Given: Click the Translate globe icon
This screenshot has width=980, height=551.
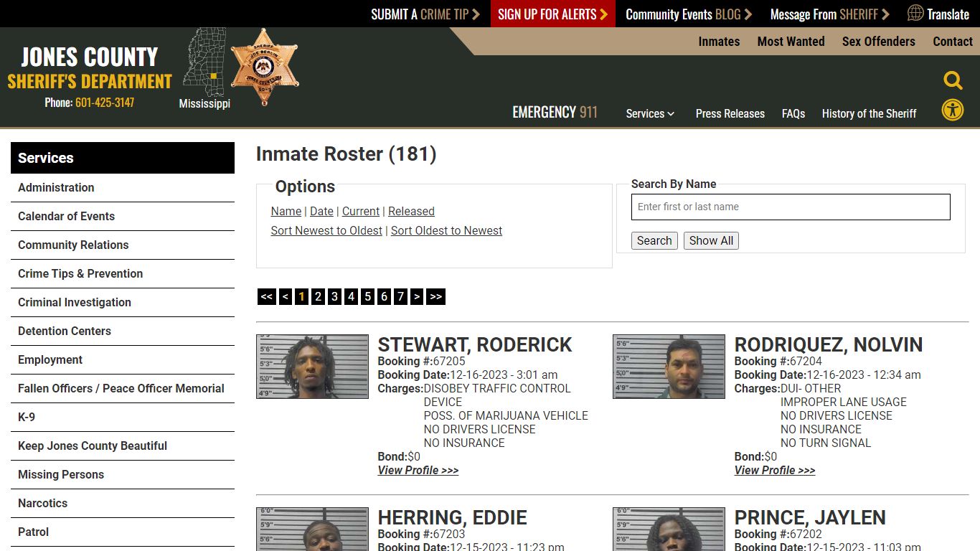Looking at the screenshot, I should (x=915, y=13).
